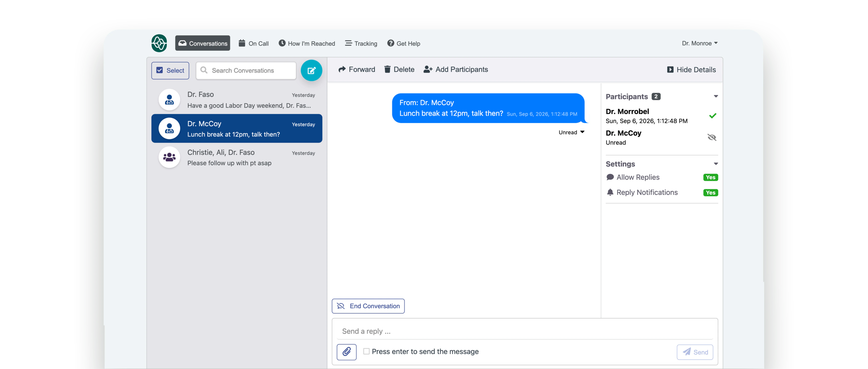Attach a file with paperclip button
Screen dimensions: 868x369
(x=346, y=352)
